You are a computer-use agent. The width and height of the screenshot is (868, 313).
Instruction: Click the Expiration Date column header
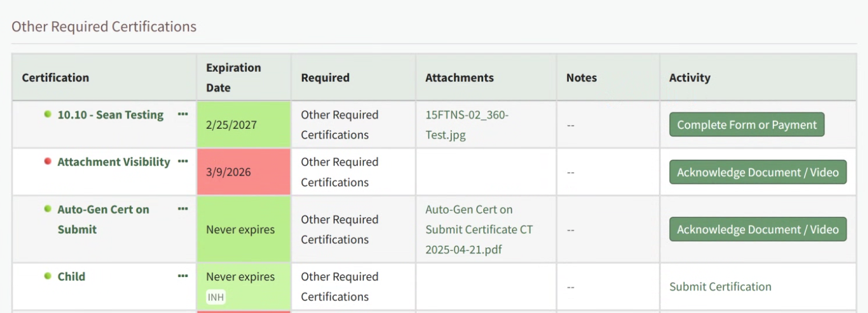[233, 78]
